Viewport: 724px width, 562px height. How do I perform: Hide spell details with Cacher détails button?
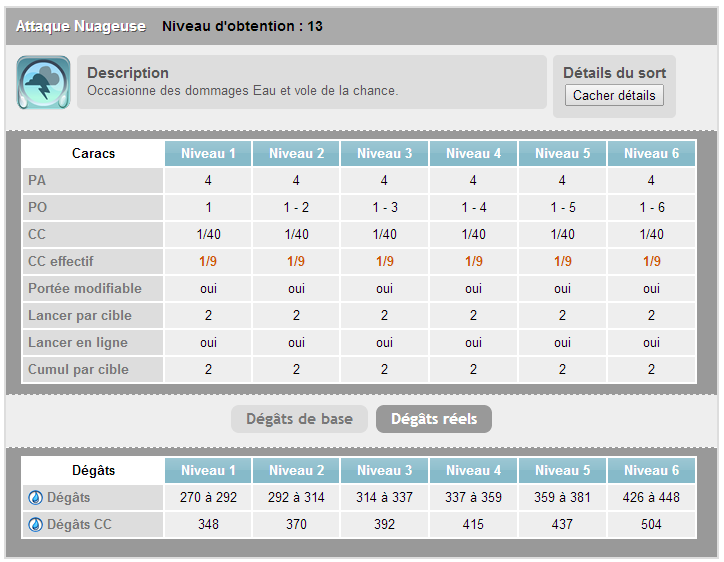click(x=614, y=95)
